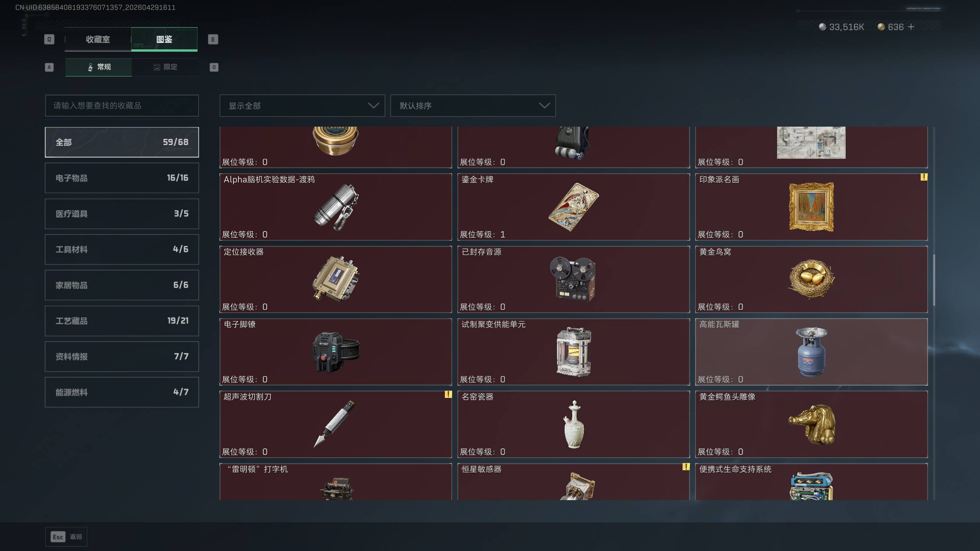Switch to the 常规 regular toggle
Screen dimensions: 980x551
98,67
